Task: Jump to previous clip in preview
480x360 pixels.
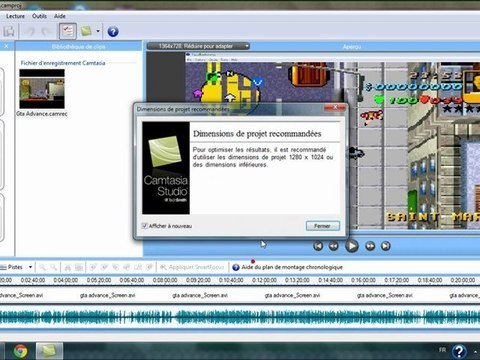Action: (318, 246)
